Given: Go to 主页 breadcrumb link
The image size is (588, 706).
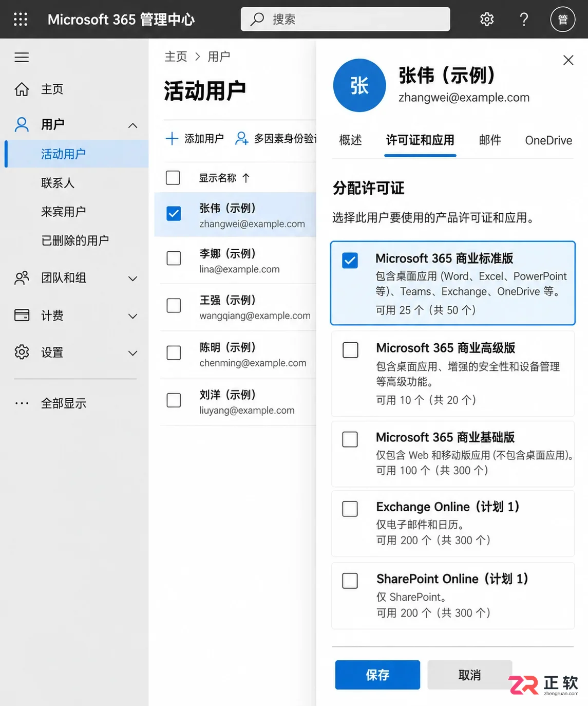Looking at the screenshot, I should pyautogui.click(x=176, y=57).
